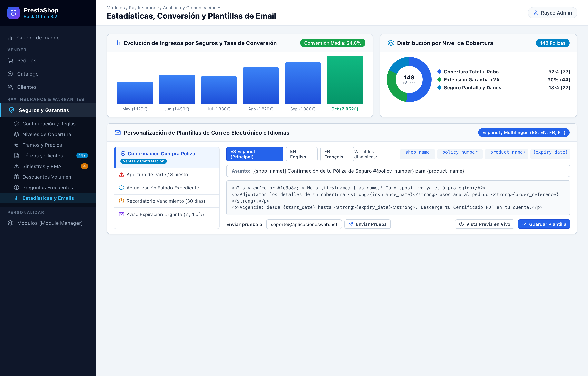
Task: Open Módulos (Module Manager)
Action: [48, 223]
